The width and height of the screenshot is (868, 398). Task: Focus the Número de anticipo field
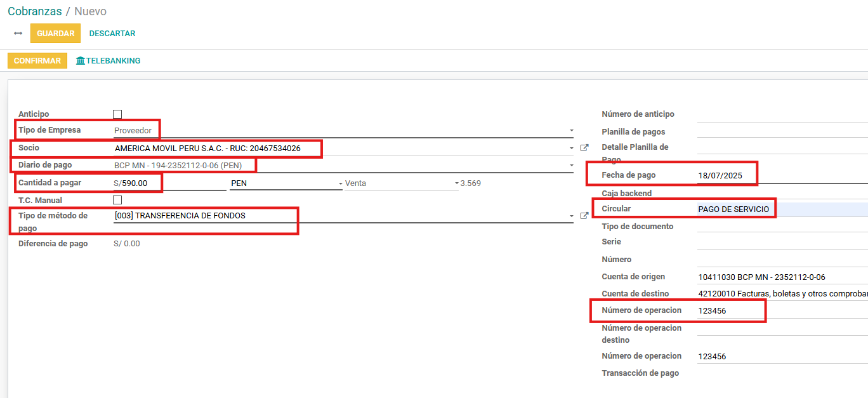click(780, 114)
